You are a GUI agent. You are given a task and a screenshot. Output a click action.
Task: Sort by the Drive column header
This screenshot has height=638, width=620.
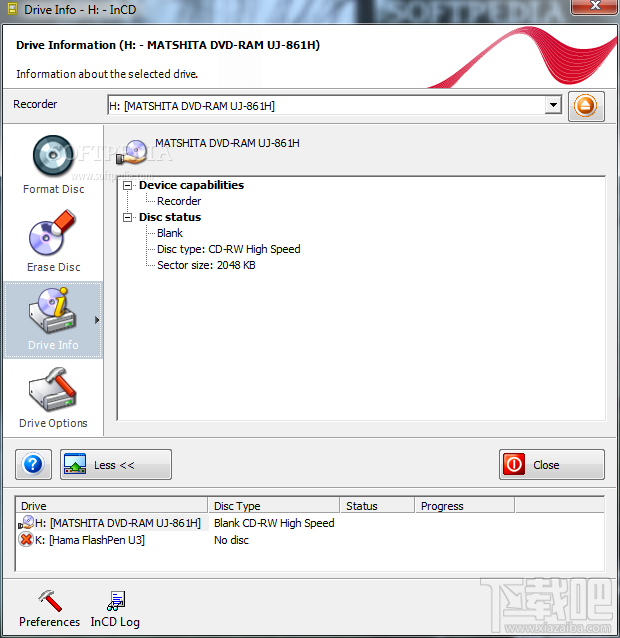111,506
